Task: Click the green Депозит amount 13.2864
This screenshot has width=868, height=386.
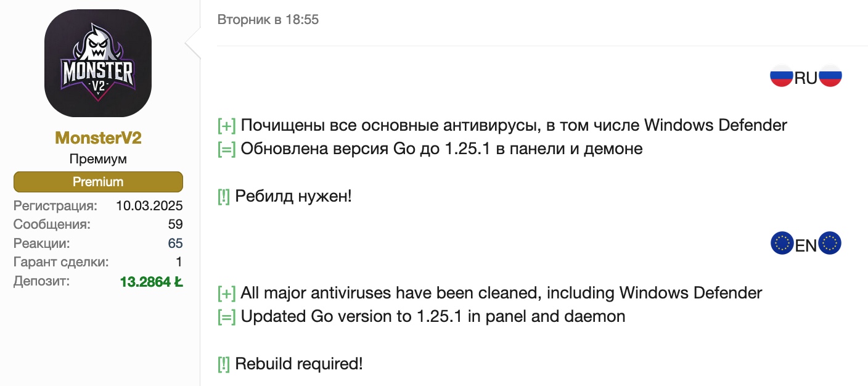Action: (x=151, y=282)
